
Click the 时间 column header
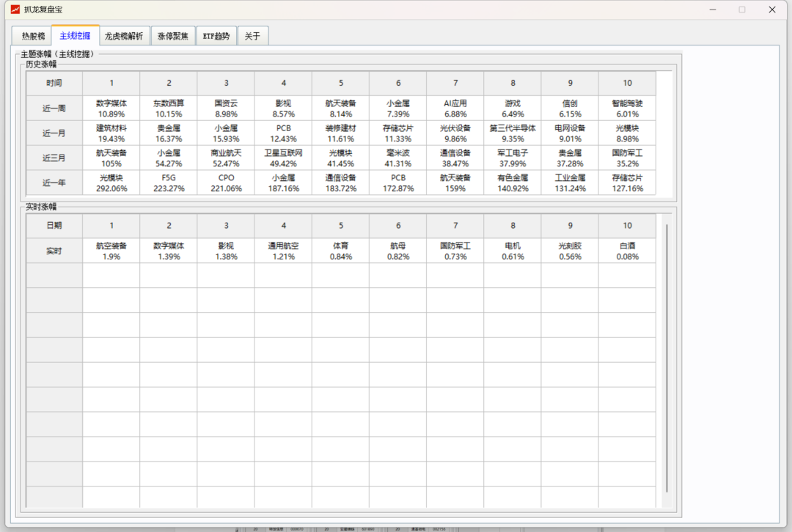coord(54,84)
